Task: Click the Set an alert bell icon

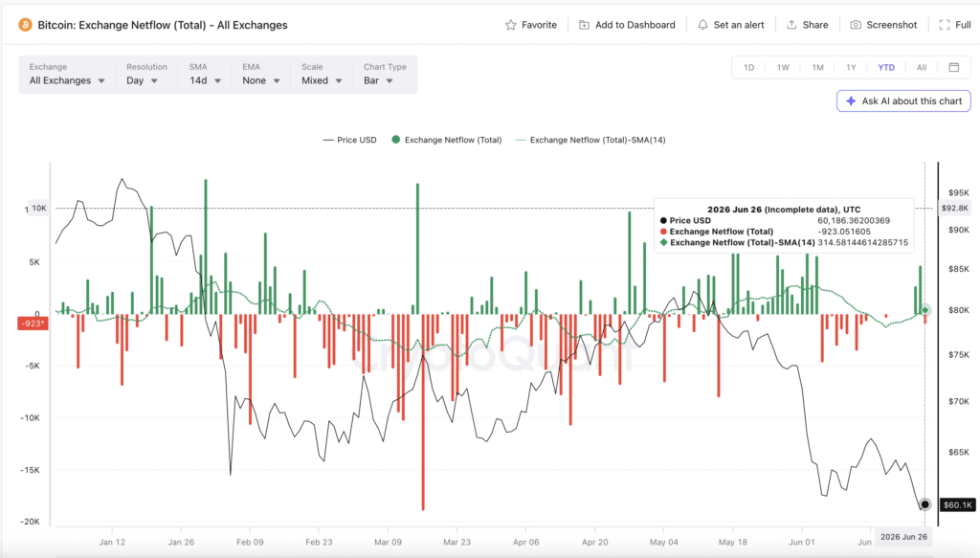Action: coord(702,25)
